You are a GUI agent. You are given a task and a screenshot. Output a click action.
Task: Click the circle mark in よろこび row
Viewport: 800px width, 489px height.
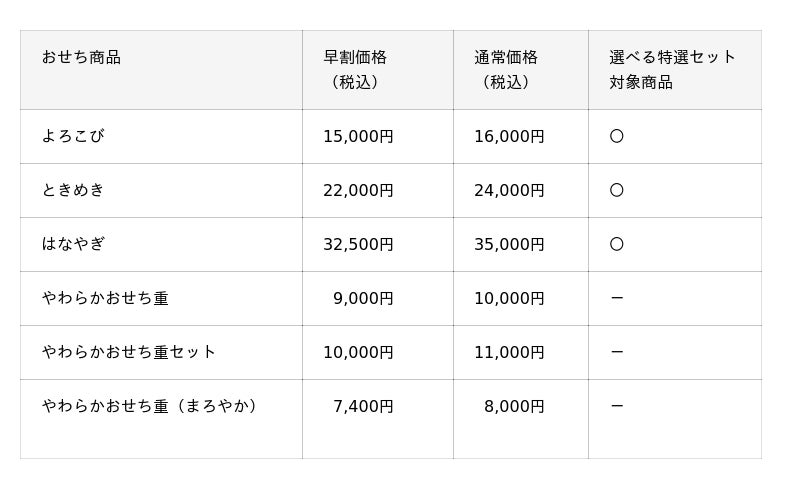coord(616,136)
